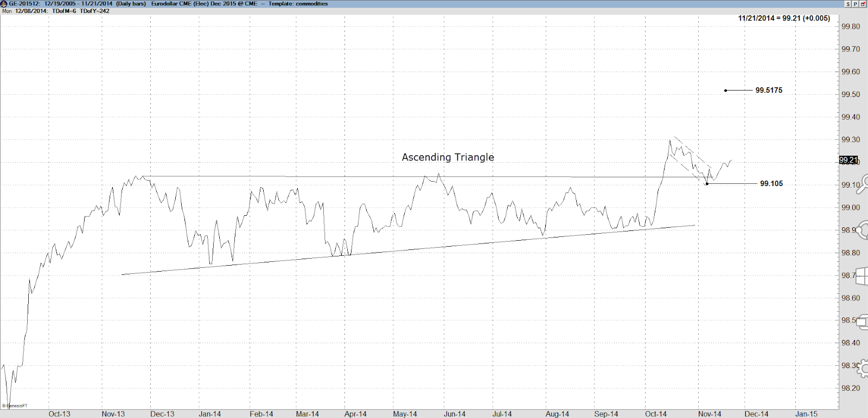Click the 99.30 price axis label

[x=850, y=139]
